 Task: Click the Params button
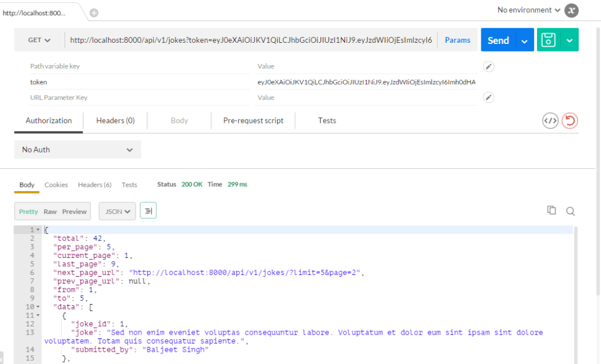click(x=457, y=40)
